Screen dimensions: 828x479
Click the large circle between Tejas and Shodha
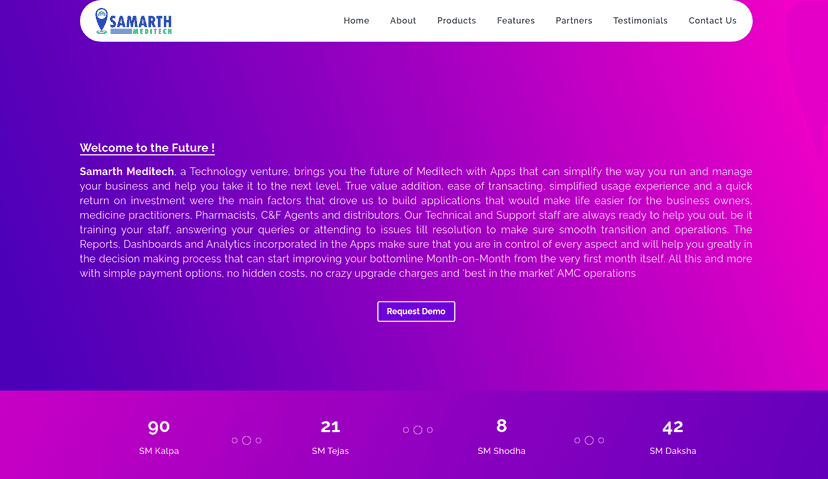tap(418, 430)
